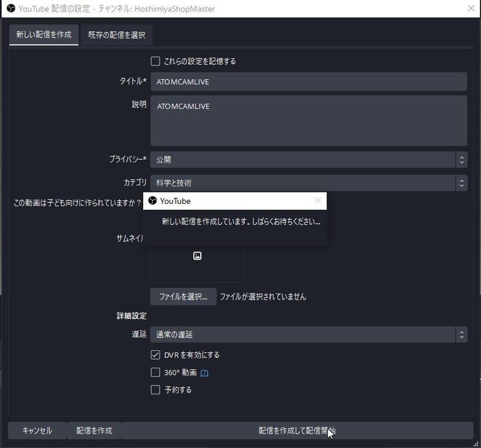The height and width of the screenshot is (448, 481).
Task: Click the 説明 description text area
Action: click(x=308, y=121)
